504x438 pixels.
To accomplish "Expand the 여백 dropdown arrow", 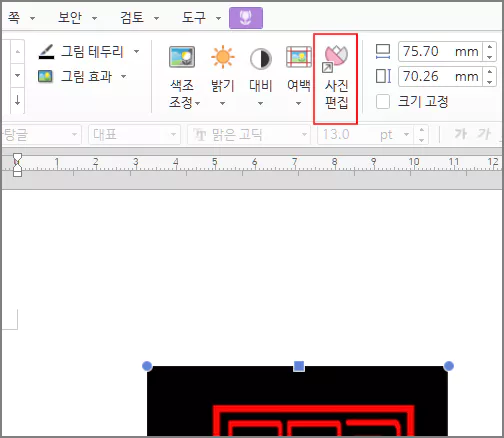I will (299, 103).
